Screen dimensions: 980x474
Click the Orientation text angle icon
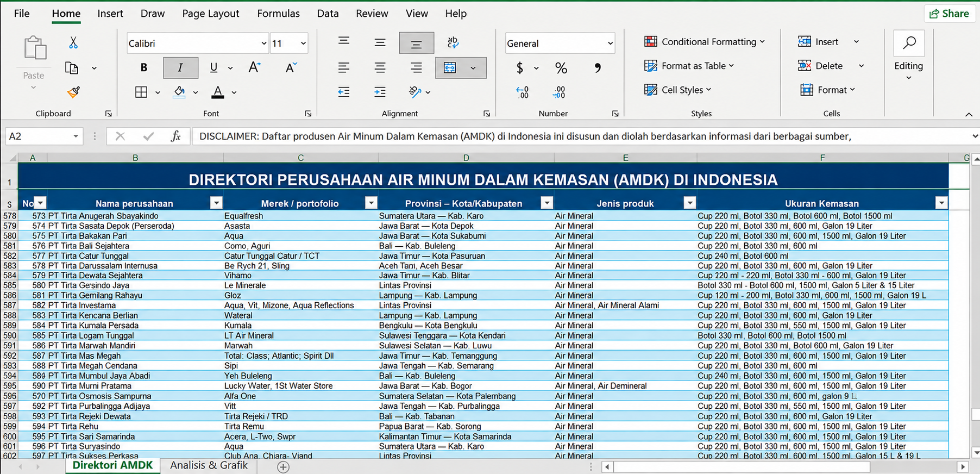click(415, 92)
